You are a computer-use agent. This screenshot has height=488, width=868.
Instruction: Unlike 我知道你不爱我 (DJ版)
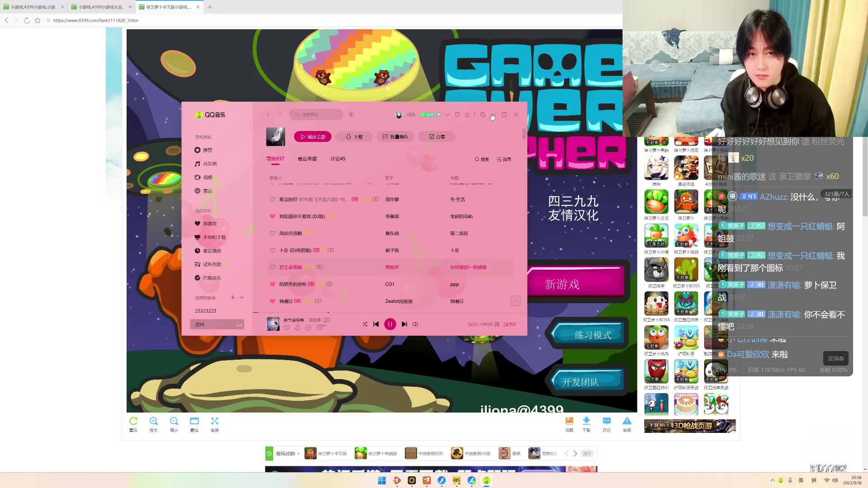tap(273, 216)
